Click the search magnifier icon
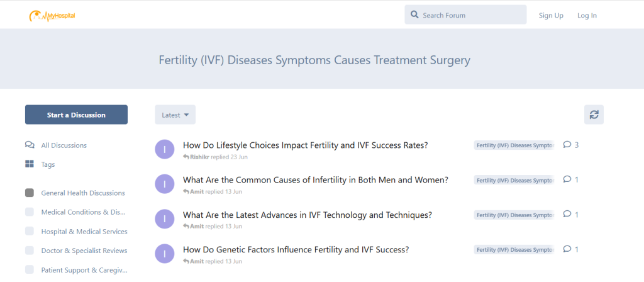 pos(414,14)
